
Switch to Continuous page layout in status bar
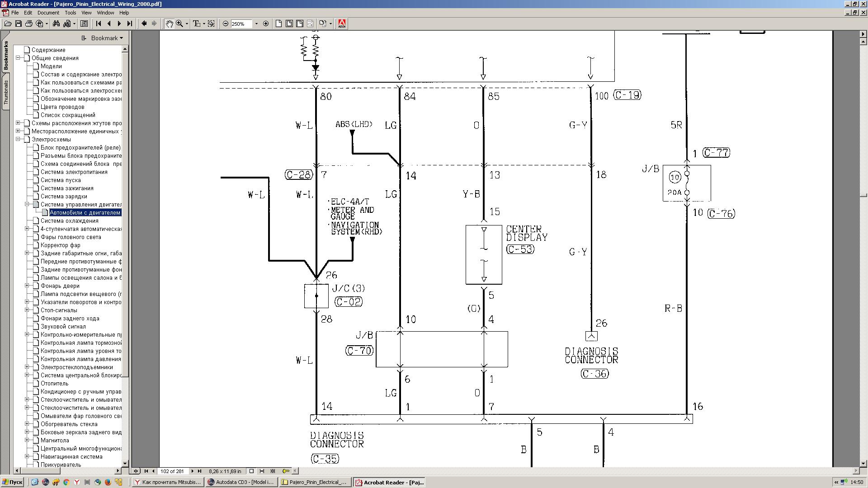[262, 471]
